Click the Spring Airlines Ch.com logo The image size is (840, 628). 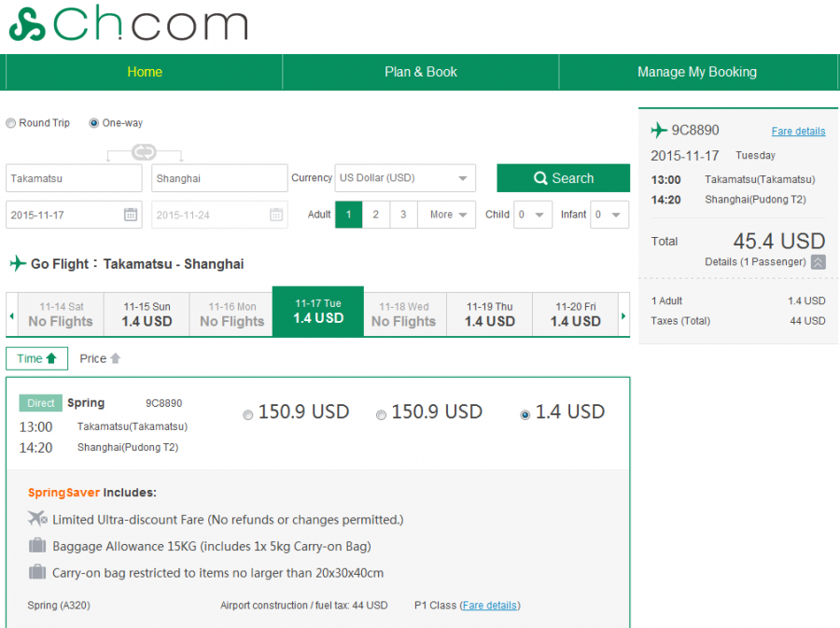[x=129, y=23]
